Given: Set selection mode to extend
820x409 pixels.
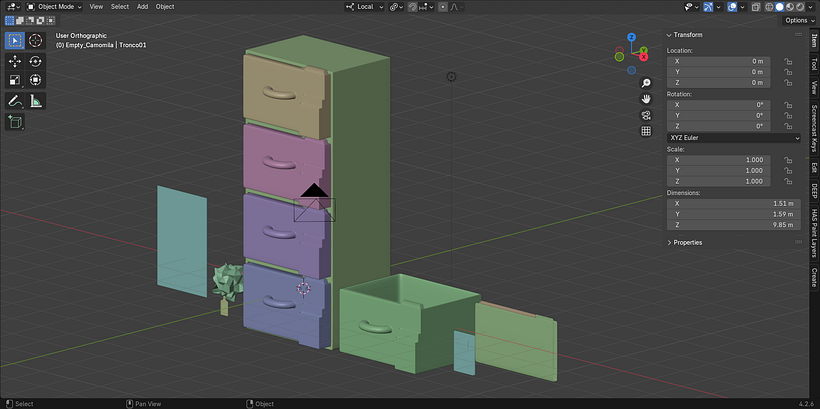Looking at the screenshot, I should point(18,21).
